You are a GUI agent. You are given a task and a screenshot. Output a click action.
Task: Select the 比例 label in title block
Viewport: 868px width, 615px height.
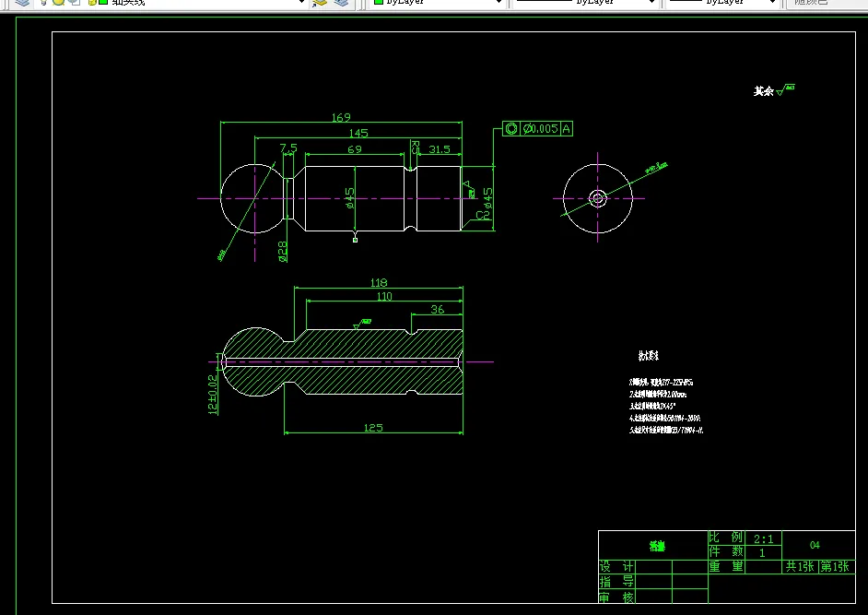pos(726,537)
